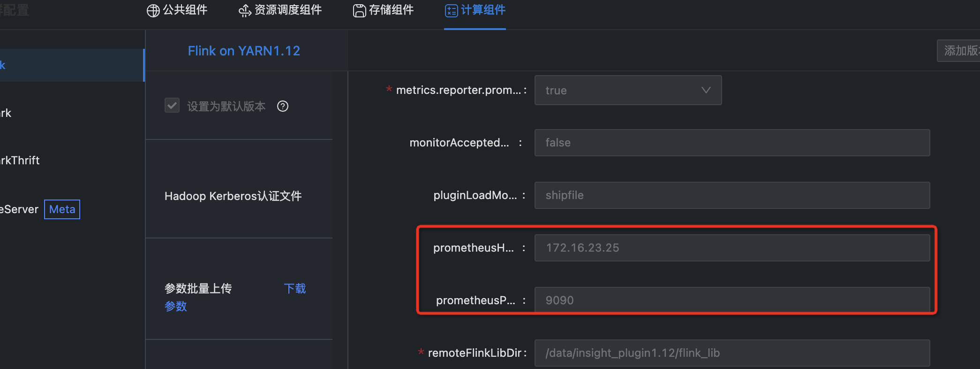Click the Meta badge next to eServer
980x369 pixels.
(62, 209)
